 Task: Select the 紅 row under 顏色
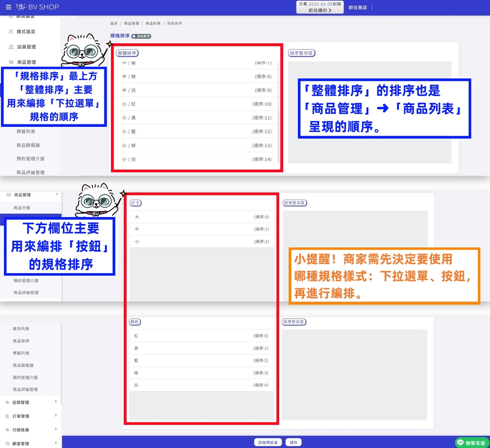pyautogui.click(x=201, y=336)
